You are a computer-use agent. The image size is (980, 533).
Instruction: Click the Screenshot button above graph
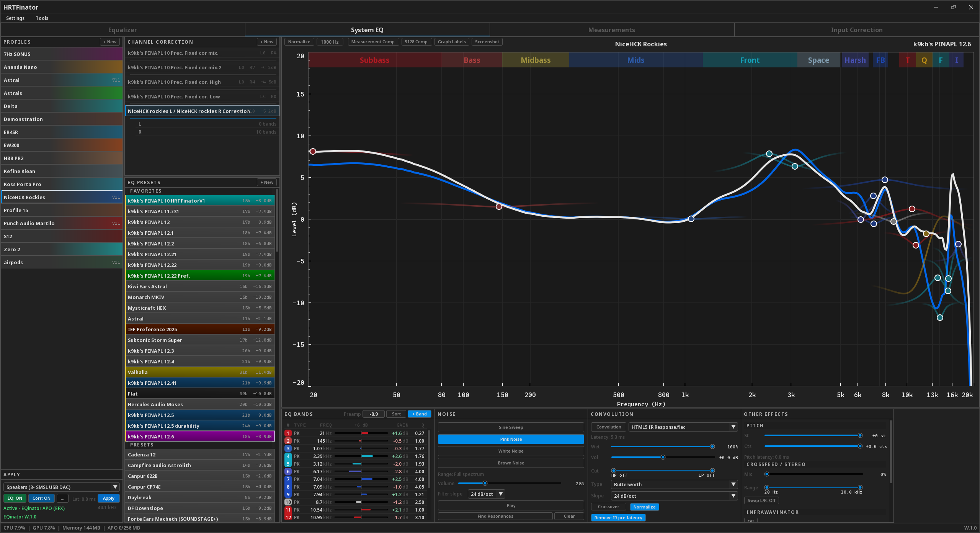(487, 42)
